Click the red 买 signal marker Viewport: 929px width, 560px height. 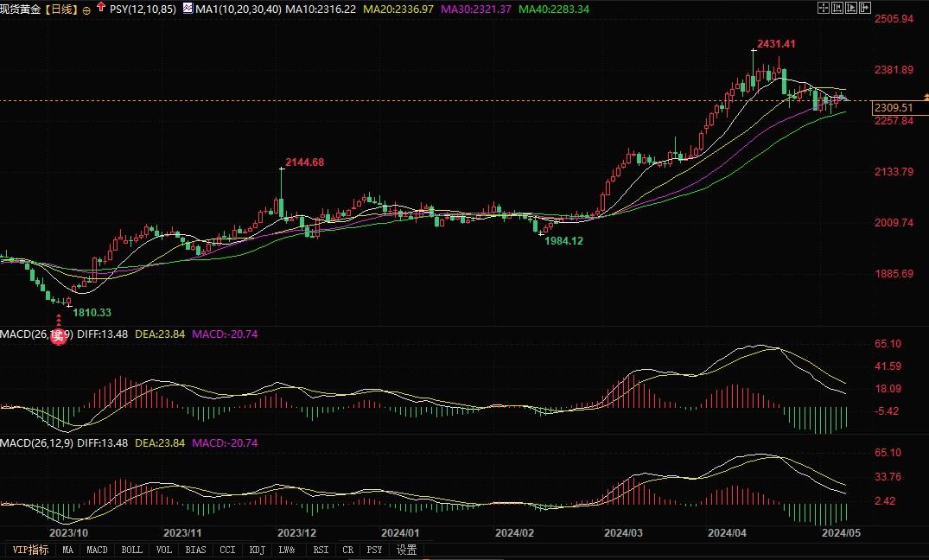[x=58, y=336]
